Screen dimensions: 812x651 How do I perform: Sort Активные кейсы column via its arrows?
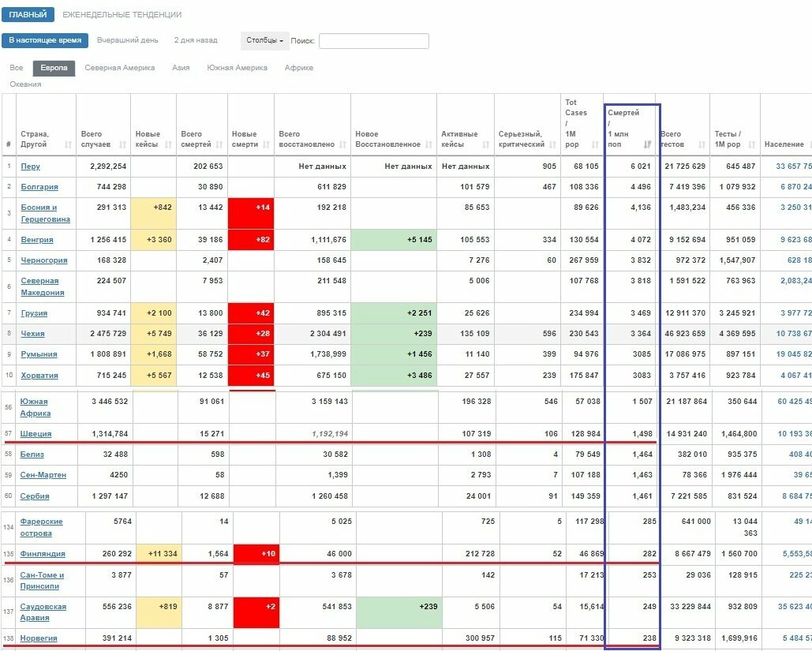(487, 145)
